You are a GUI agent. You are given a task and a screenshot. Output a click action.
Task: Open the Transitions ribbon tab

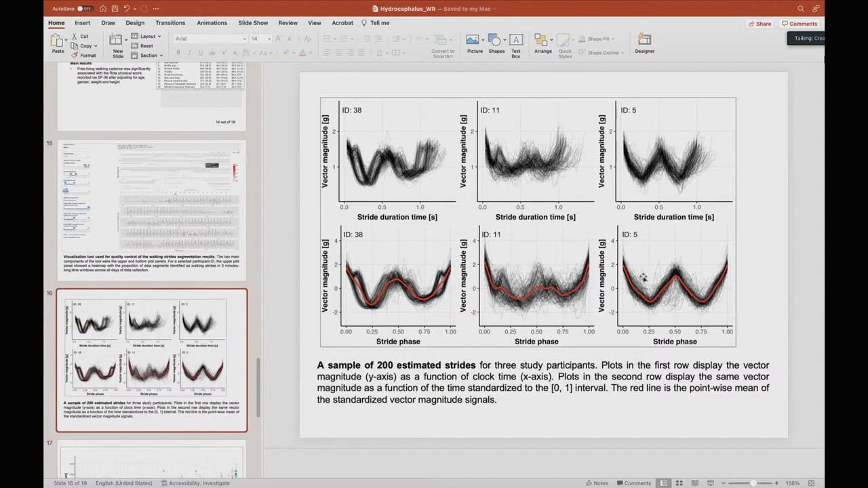click(x=170, y=23)
